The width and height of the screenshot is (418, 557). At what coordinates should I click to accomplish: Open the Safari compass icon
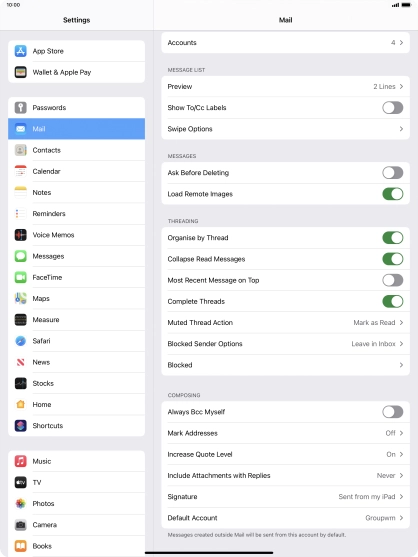click(x=21, y=341)
